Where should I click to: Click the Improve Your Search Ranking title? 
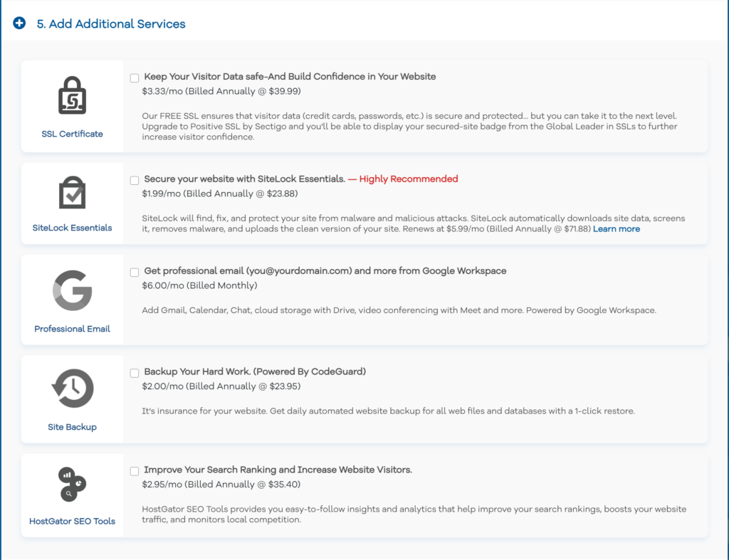[x=278, y=470]
